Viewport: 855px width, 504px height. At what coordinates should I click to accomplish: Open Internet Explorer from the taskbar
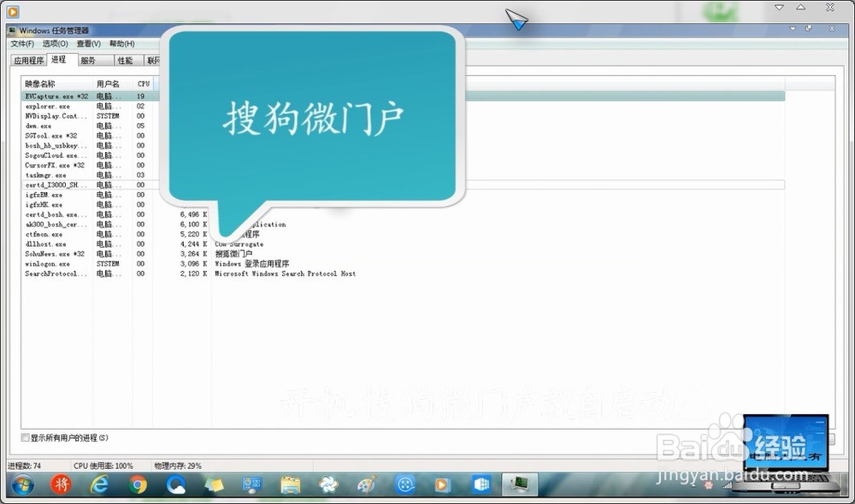(99, 484)
